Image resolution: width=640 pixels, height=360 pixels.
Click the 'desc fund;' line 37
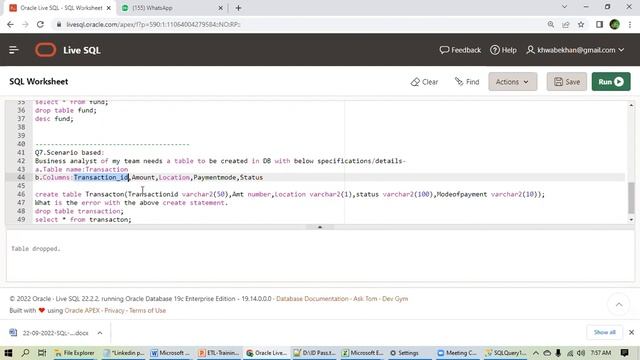point(54,119)
